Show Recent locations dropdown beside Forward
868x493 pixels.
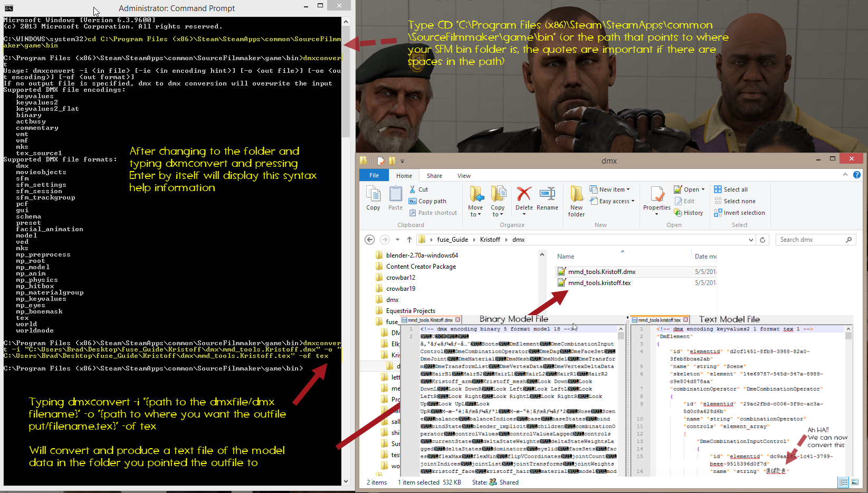coord(397,240)
